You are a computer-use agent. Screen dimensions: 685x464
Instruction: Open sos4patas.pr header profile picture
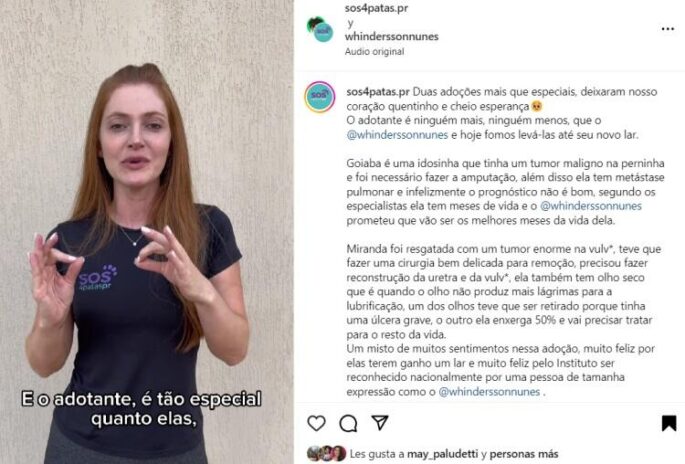(x=320, y=29)
